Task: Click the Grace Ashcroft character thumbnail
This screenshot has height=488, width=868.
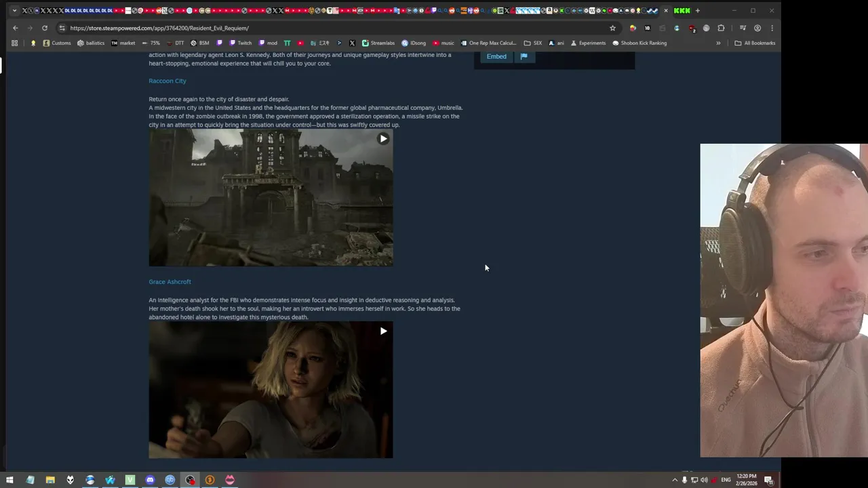Action: coord(271,390)
